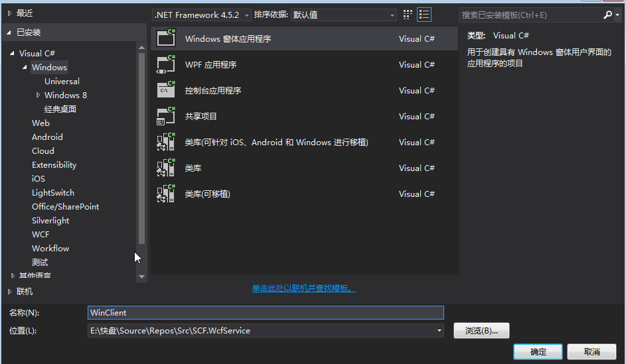Open the 排序依据 默认值 dropdown
626x364 pixels.
(344, 15)
